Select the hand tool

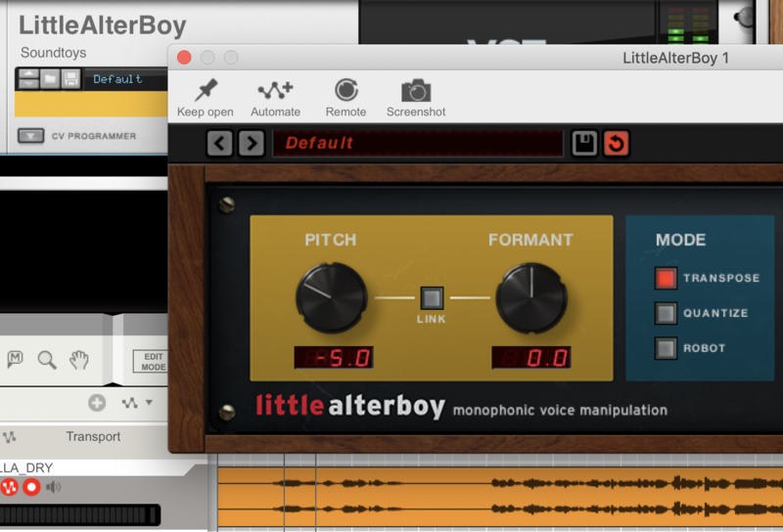pyautogui.click(x=79, y=359)
